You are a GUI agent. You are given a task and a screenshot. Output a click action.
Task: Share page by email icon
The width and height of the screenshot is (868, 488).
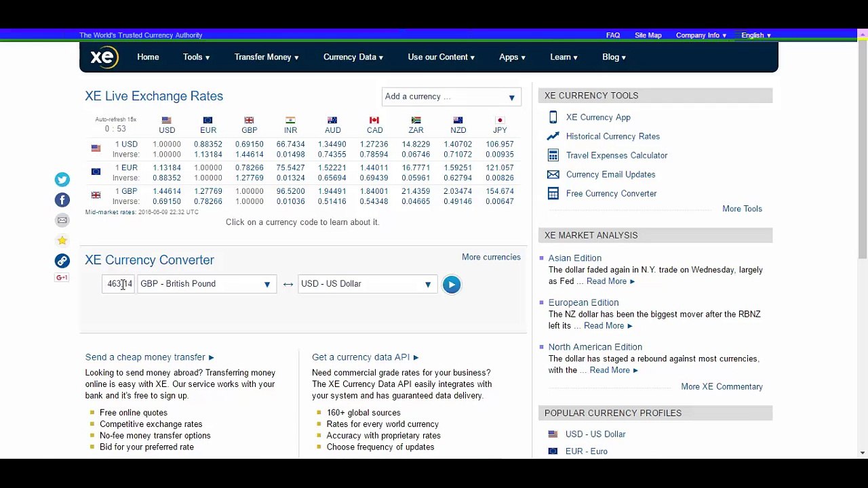click(x=62, y=220)
